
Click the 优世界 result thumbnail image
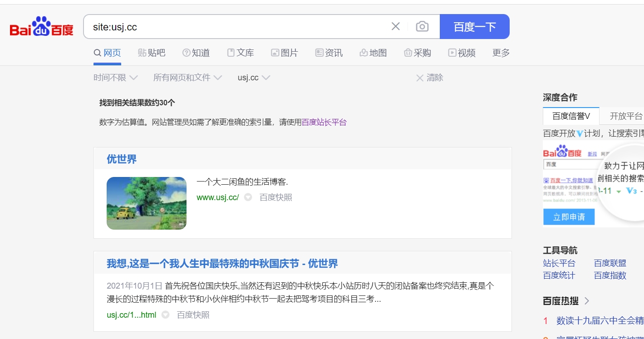tap(147, 203)
